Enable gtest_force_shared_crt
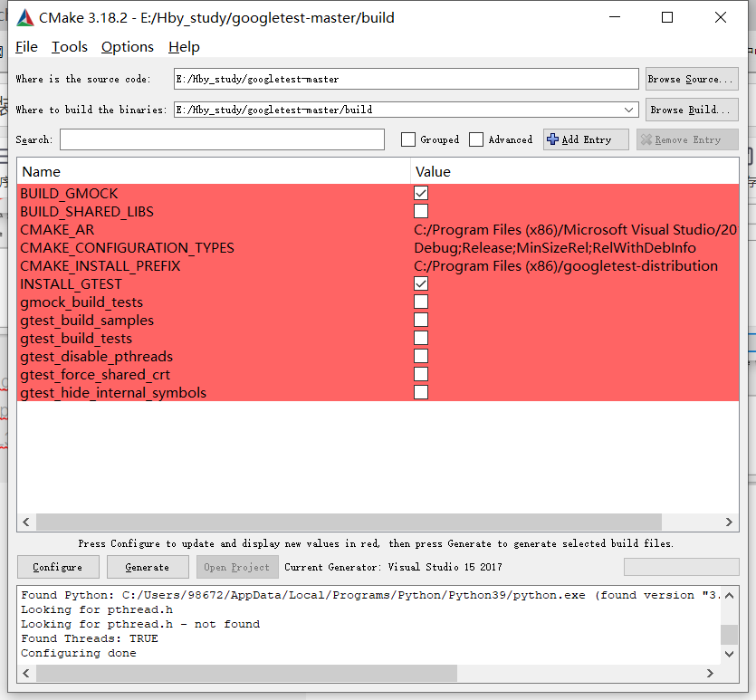The height and width of the screenshot is (700, 756). 420,374
